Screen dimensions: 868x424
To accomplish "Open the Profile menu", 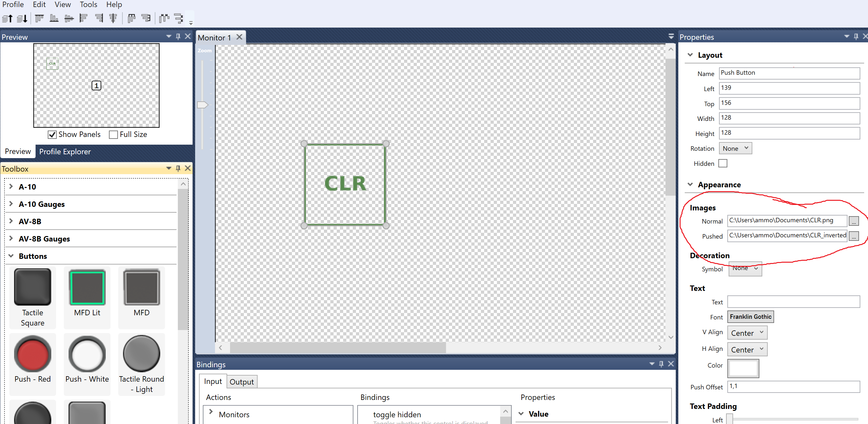I will tap(13, 4).
